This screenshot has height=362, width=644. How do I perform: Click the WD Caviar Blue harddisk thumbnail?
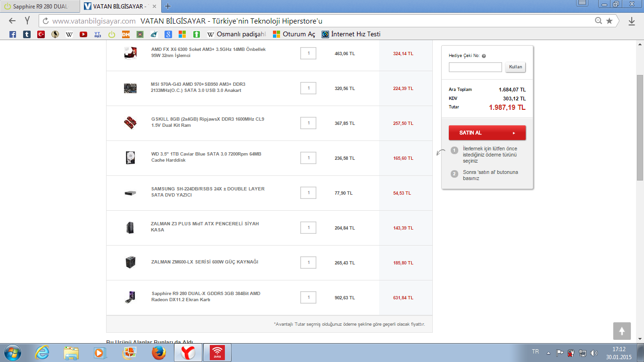(130, 157)
